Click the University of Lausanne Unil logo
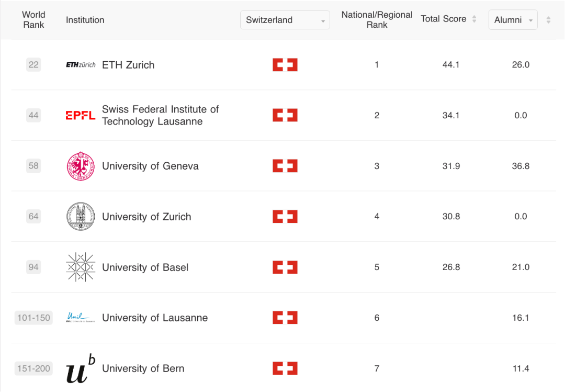 click(81, 317)
